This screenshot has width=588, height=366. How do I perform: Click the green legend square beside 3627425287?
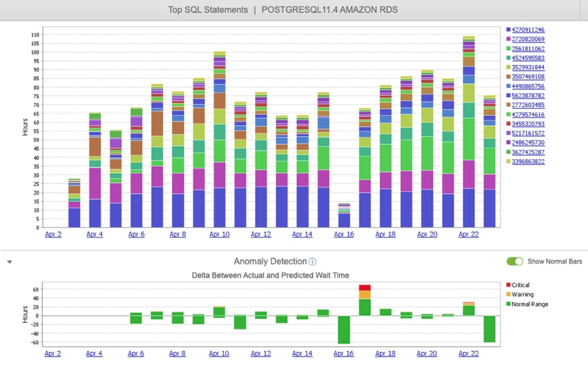pyautogui.click(x=509, y=152)
